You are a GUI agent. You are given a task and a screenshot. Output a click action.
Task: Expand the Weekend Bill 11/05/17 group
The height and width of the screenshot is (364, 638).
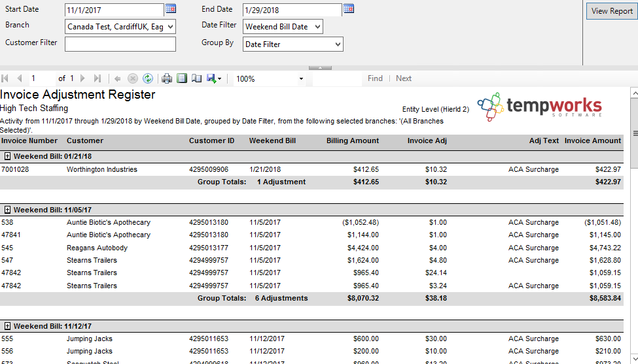click(x=7, y=210)
